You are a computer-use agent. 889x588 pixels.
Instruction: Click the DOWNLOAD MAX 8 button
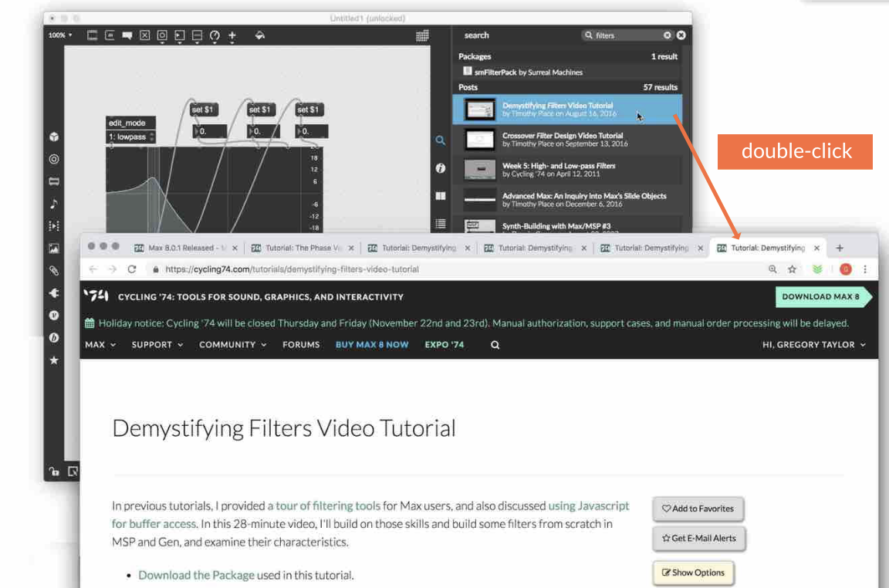(x=823, y=296)
